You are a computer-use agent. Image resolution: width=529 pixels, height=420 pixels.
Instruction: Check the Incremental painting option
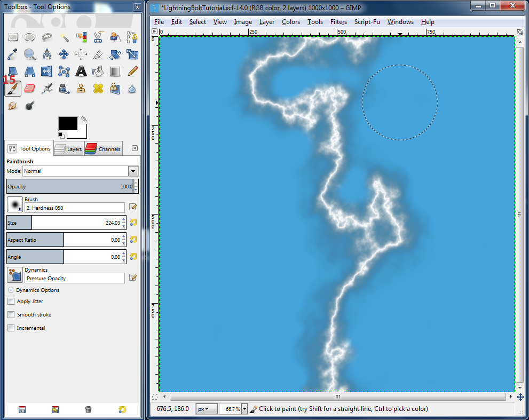10,328
